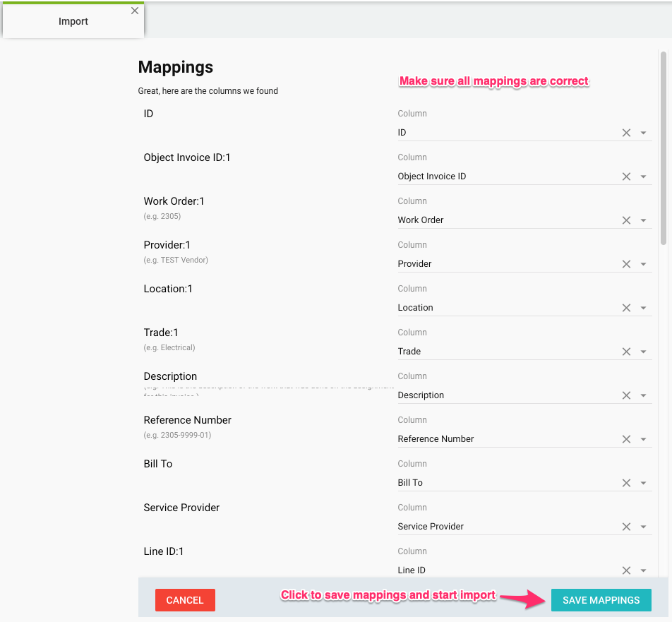Viewport: 672px width, 622px height.
Task: Click the Mappings heading
Action: coord(175,67)
